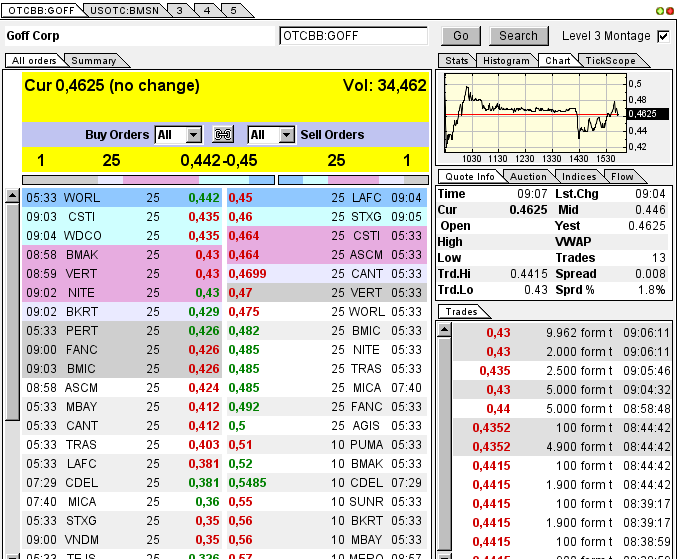Switch to the USOTC:BMSN tab
Screen dimensions: 680x559
click(x=124, y=10)
